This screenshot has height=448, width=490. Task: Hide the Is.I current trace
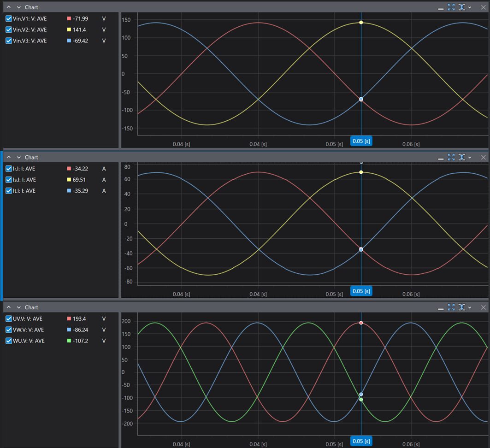click(x=9, y=180)
